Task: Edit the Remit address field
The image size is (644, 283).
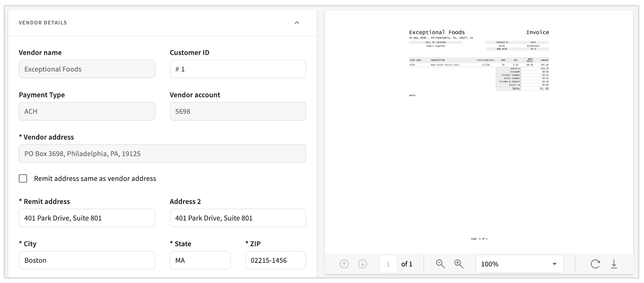Action: pos(87,218)
